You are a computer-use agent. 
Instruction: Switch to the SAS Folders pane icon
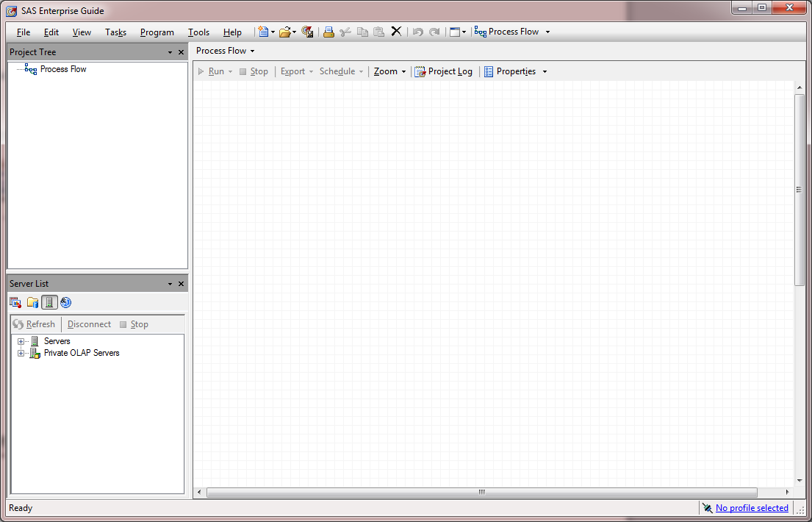[32, 302]
